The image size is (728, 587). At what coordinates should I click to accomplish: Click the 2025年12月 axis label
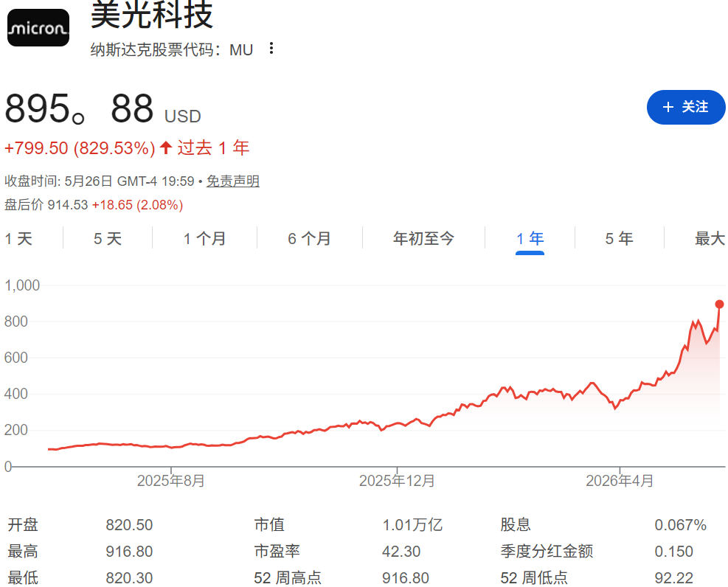click(x=397, y=481)
